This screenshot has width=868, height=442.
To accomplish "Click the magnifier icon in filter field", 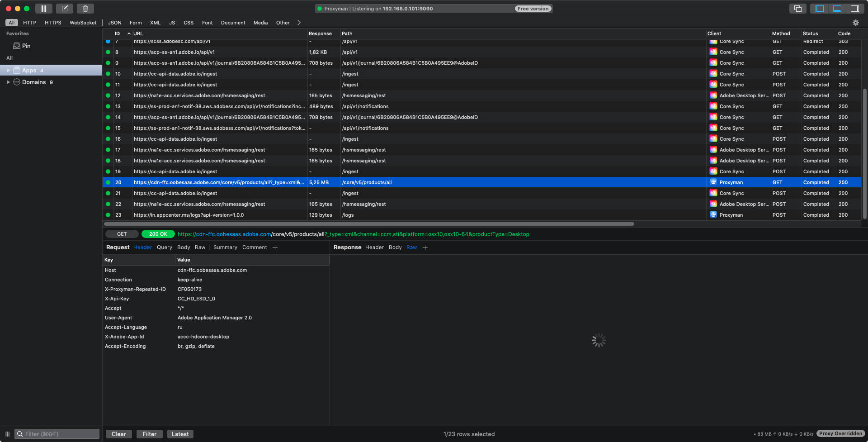I will tap(20, 434).
